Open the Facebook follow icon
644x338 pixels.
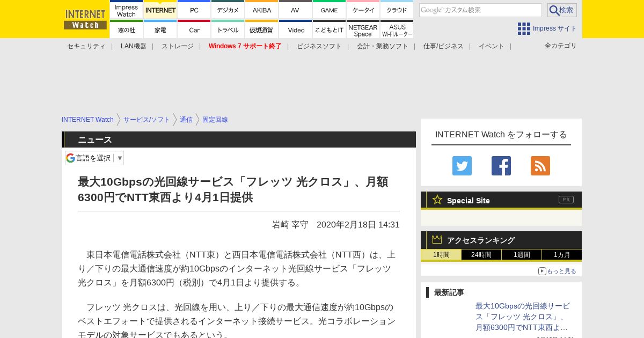(501, 166)
